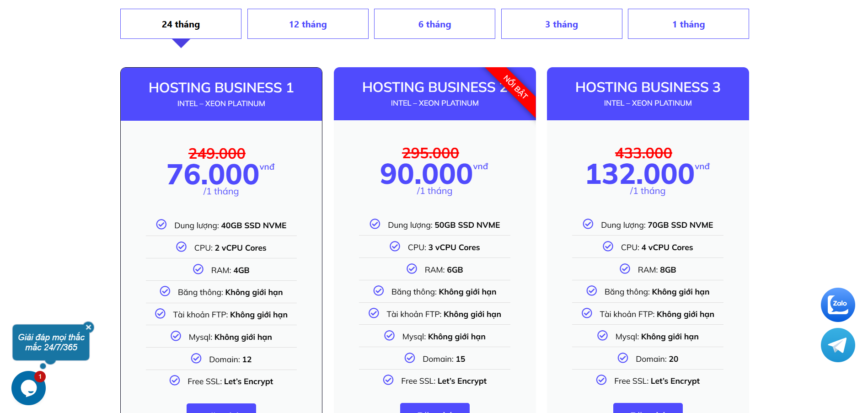The width and height of the screenshot is (868, 413).
Task: Click check icon beside CPU 3 vCPU Cores
Action: pyautogui.click(x=395, y=247)
